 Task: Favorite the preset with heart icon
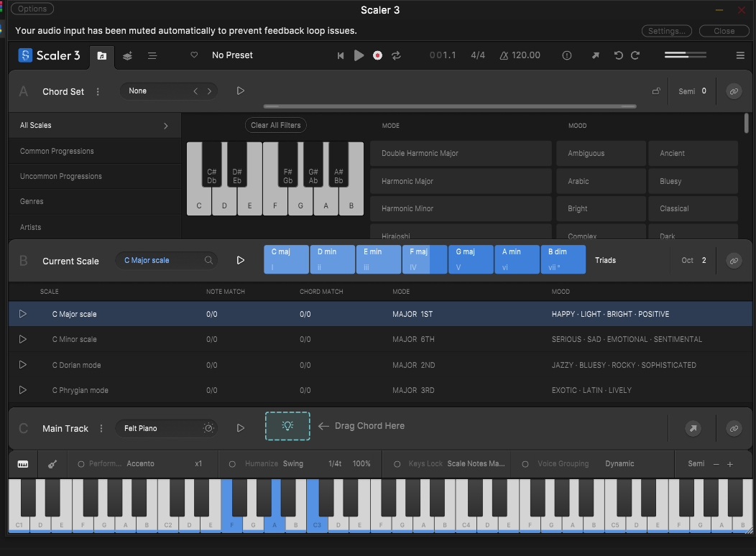tap(194, 55)
